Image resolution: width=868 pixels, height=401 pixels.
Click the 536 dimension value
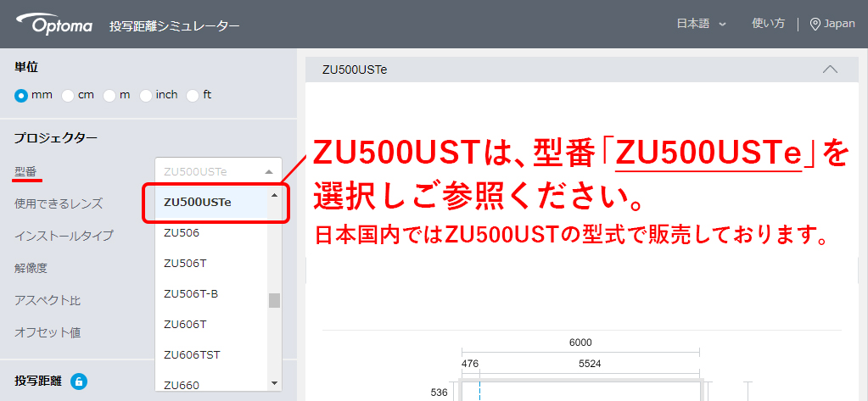coord(440,393)
